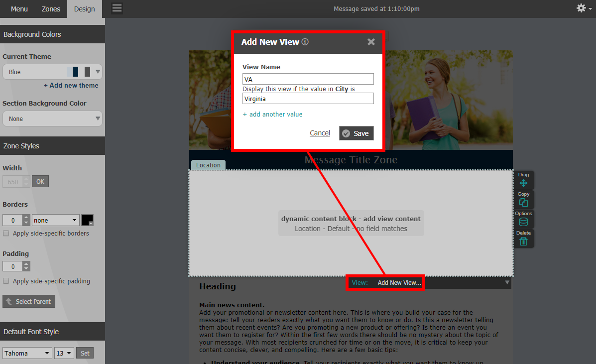The width and height of the screenshot is (596, 364).
Task: Close the Add New View dialog
Action: [x=371, y=42]
